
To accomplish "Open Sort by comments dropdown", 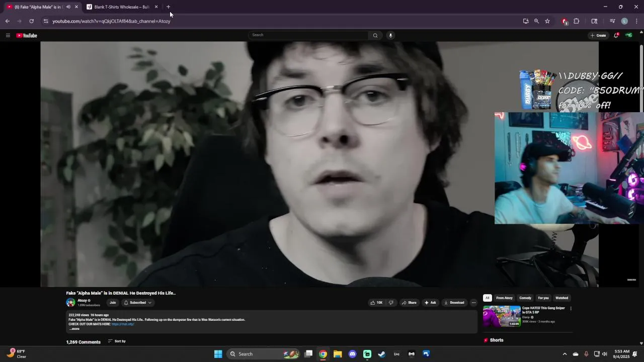I will pos(117,341).
